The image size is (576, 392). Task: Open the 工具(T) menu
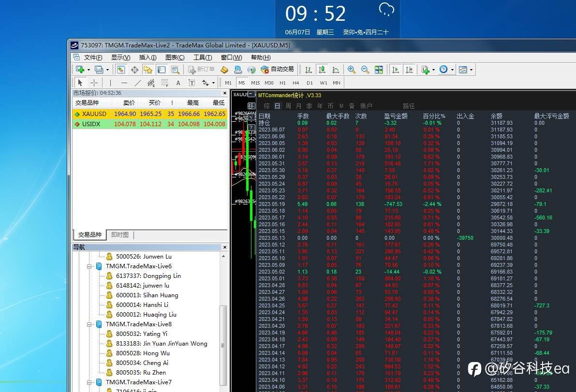pyautogui.click(x=203, y=58)
